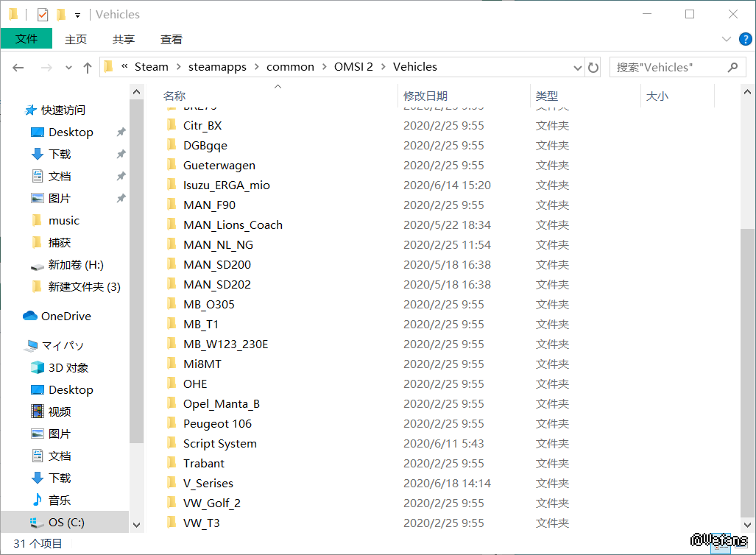Screen dimensions: 756x555
Task: Click the properties checkmark quick access icon
Action: (43, 15)
